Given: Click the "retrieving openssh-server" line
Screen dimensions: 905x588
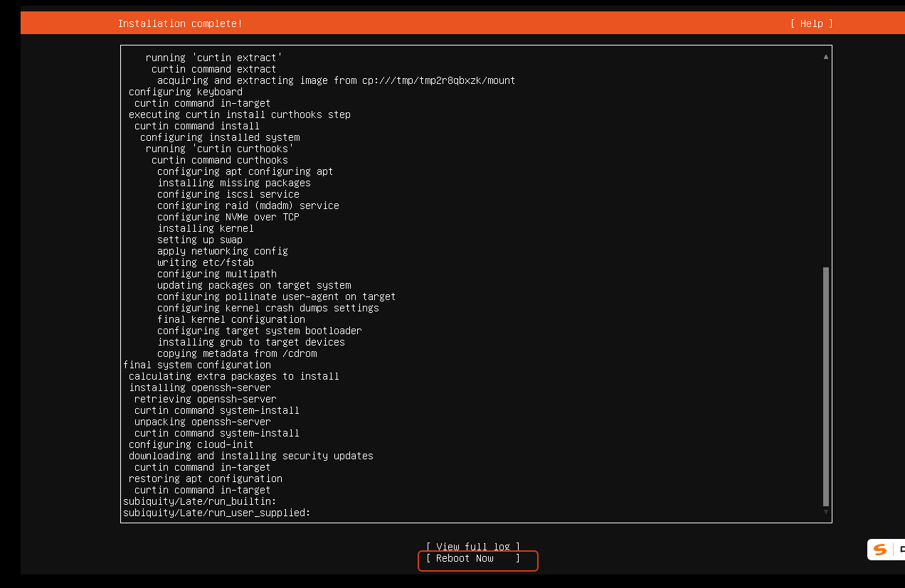Looking at the screenshot, I should pos(206,399).
